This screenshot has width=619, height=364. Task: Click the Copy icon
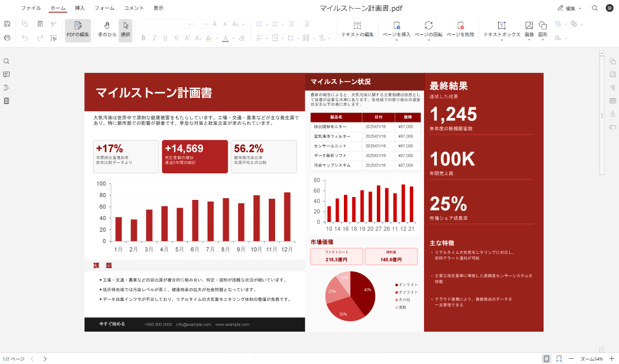(24, 24)
